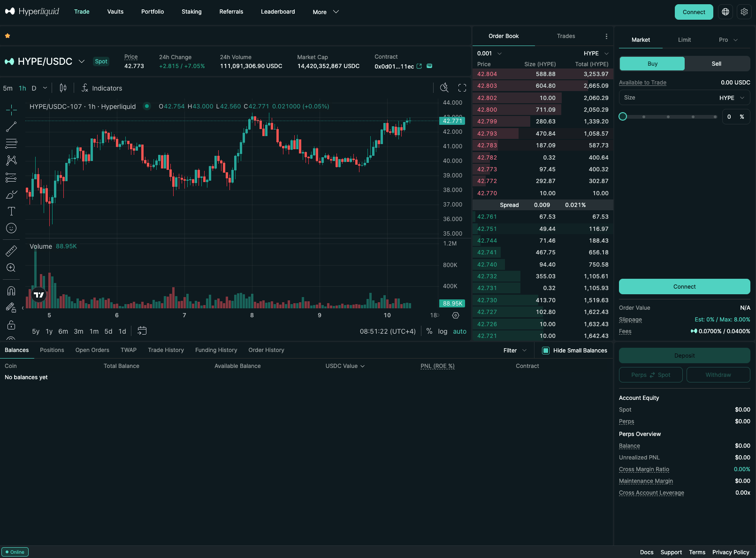Screen dimensions: 756x558
Task: Open the candlestick chart type icon
Action: click(63, 88)
